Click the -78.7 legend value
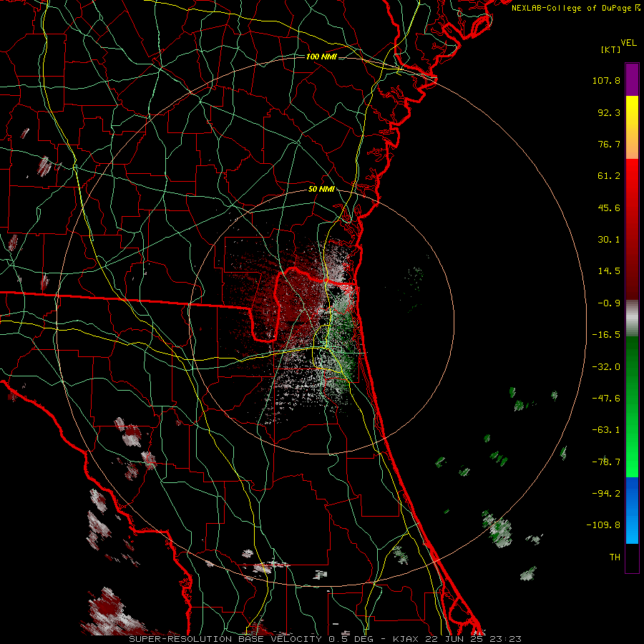Viewport: 644px width, 644px height. pos(606,462)
